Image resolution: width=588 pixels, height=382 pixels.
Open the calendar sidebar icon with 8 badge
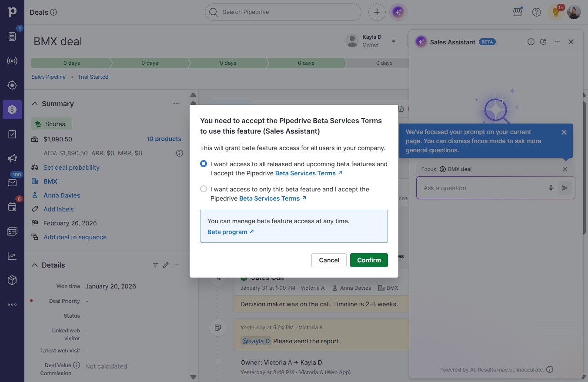12,207
